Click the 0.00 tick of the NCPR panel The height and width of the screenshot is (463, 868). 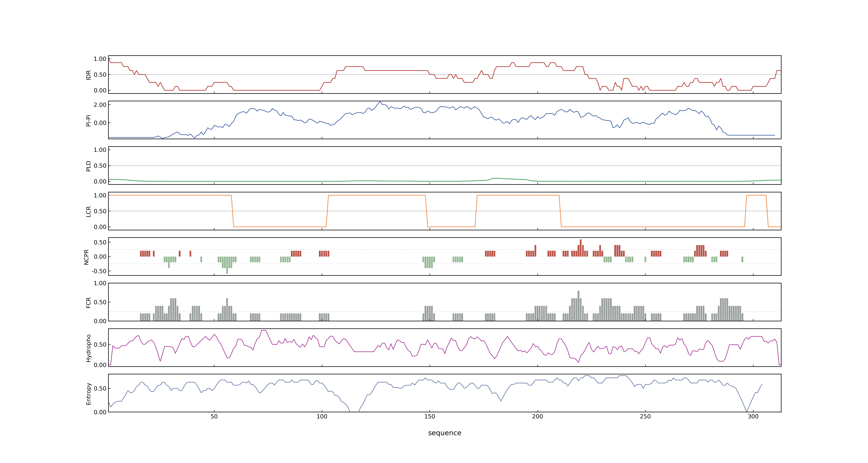[100, 257]
